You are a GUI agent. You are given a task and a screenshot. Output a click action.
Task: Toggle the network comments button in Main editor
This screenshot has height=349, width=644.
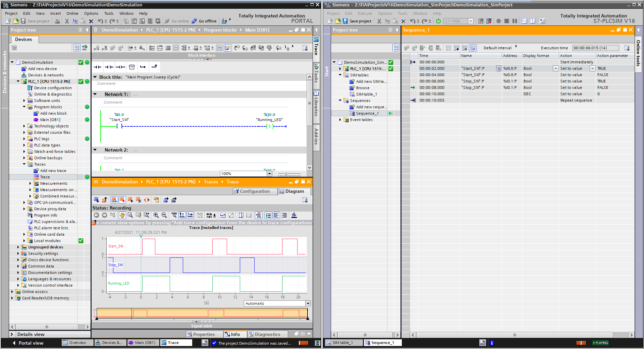176,48
